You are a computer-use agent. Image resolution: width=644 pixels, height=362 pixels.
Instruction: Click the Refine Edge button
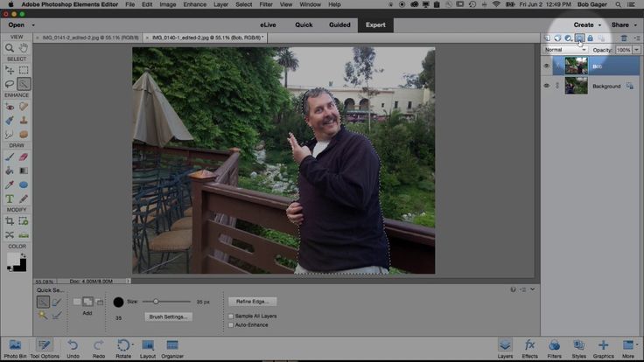click(x=251, y=301)
